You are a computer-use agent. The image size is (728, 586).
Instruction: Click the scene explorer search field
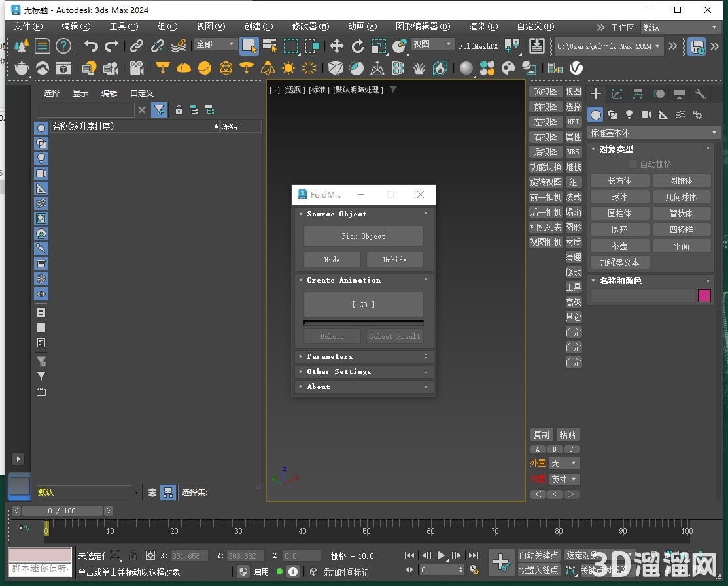coord(86,110)
